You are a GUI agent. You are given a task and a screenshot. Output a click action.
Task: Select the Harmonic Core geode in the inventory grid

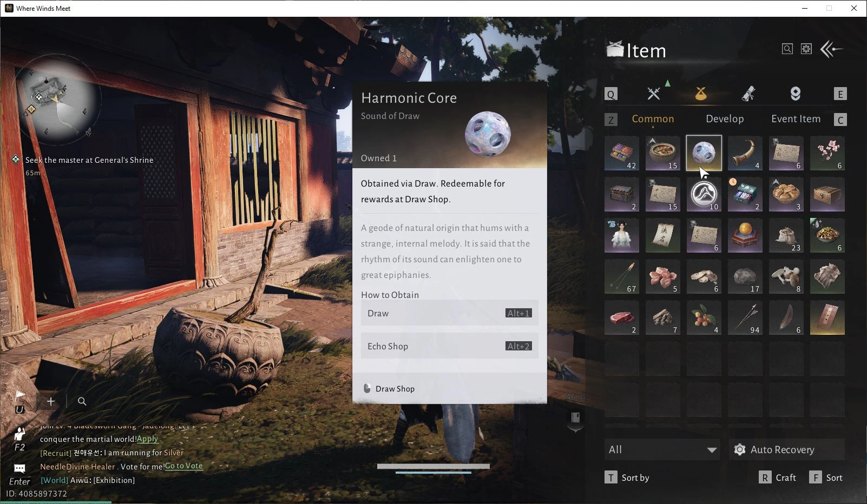tap(704, 153)
